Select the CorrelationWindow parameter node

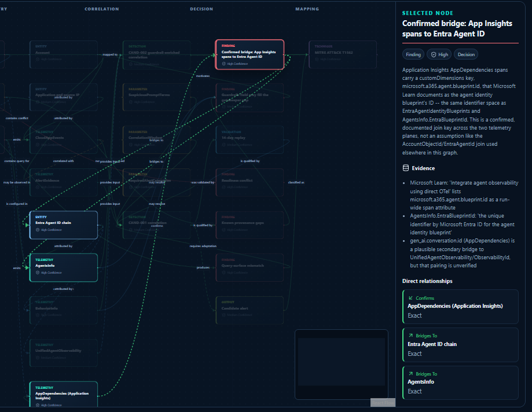[x=156, y=139]
